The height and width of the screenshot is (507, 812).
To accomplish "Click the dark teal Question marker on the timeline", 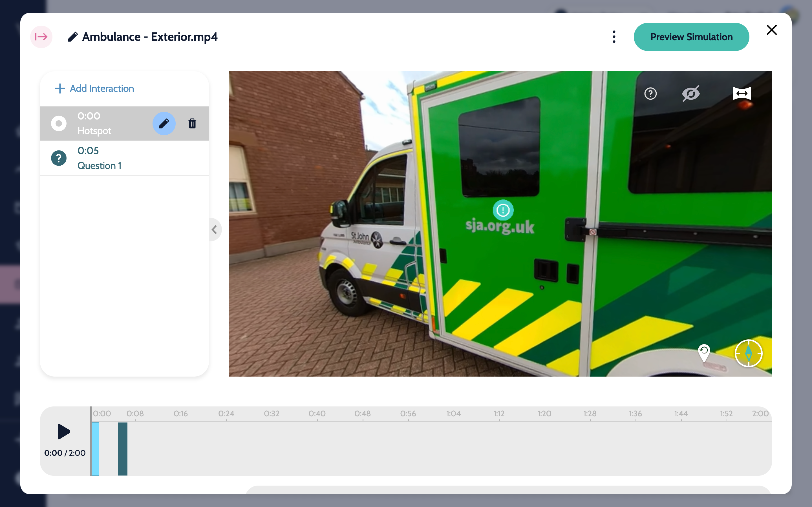I will click(x=122, y=449).
